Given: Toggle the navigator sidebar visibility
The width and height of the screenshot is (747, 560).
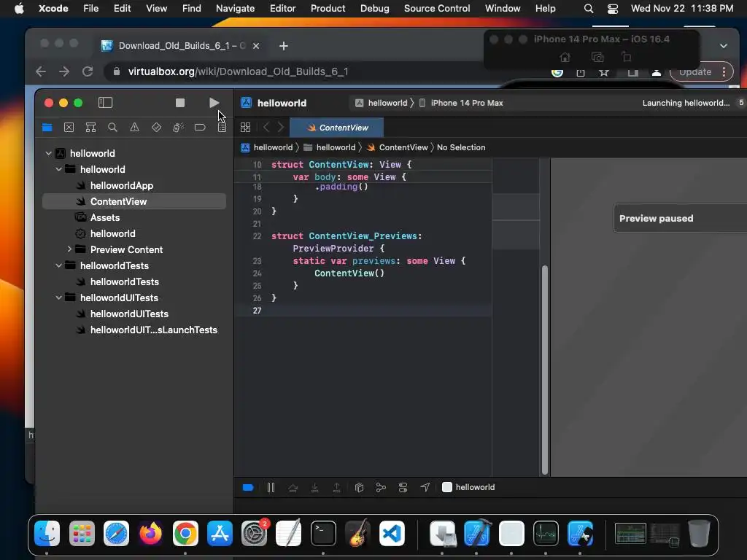Looking at the screenshot, I should tap(105, 103).
